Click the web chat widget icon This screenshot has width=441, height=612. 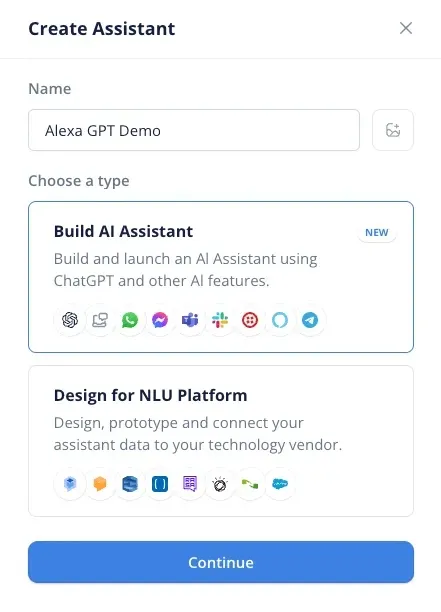point(100,320)
